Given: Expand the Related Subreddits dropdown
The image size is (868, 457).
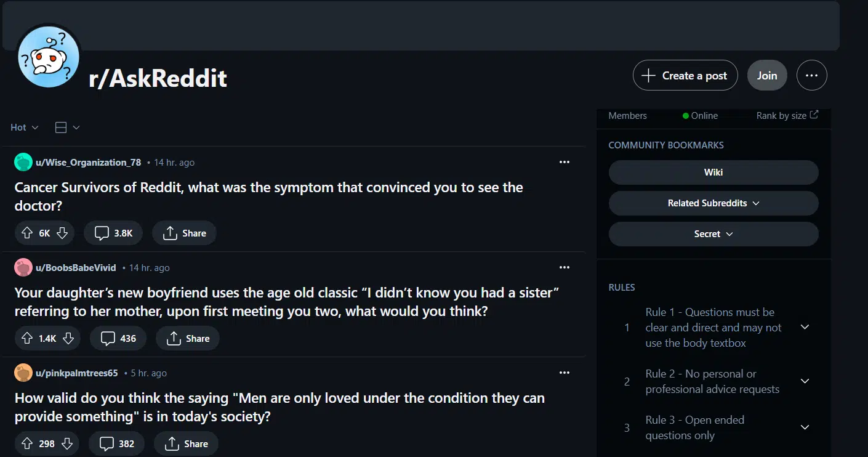Looking at the screenshot, I should point(713,203).
